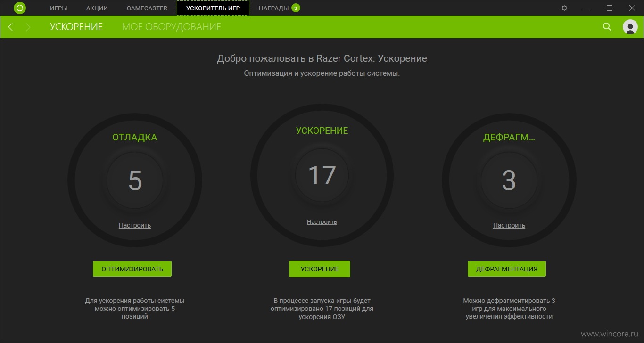Open Настроить link under ОТЛАДКА
Viewport: 644px width, 343px height.
(135, 225)
